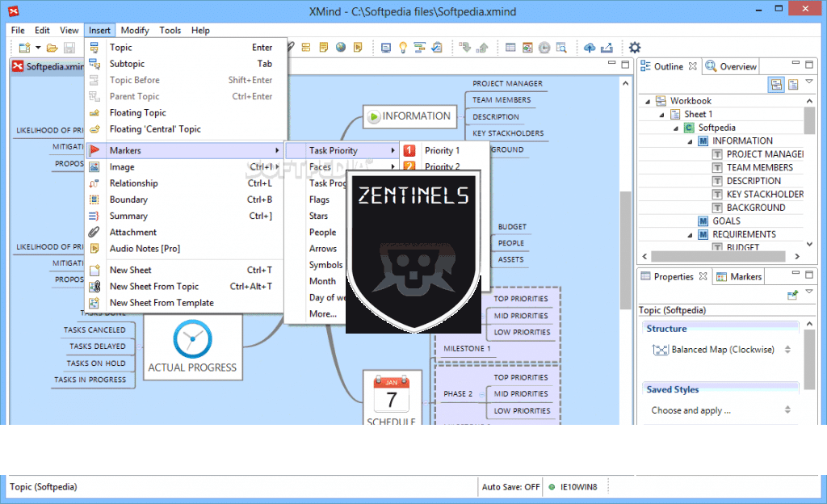The image size is (827, 504).
Task: Click the gear settings icon in toolbar
Action: 635,48
